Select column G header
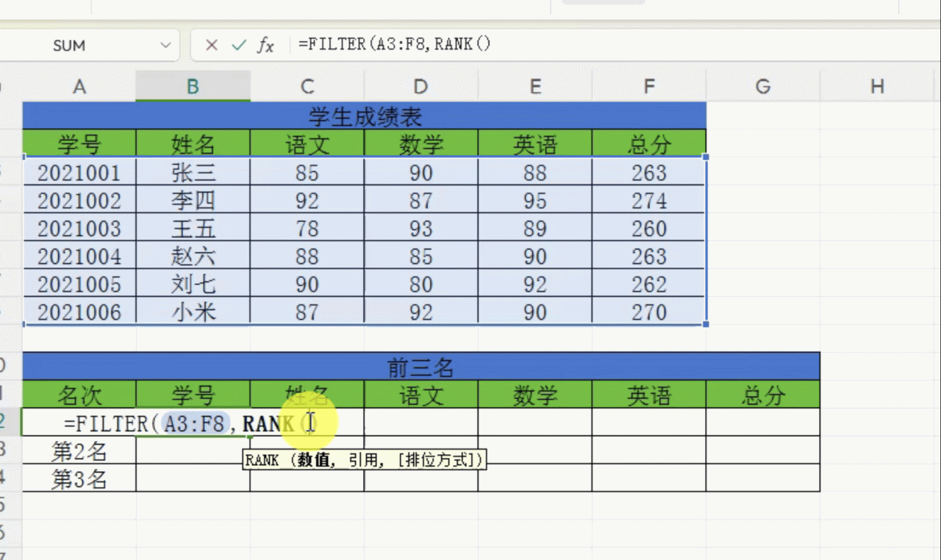This screenshot has width=941, height=560. tap(763, 87)
